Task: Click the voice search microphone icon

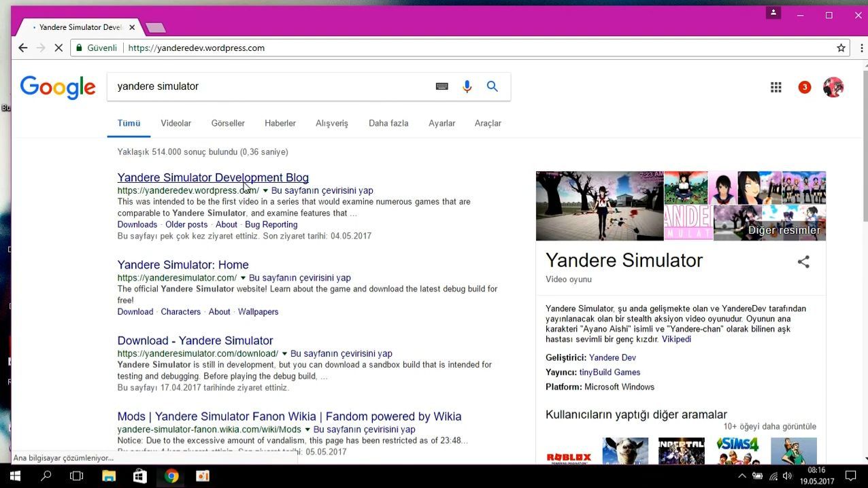Action: coord(467,86)
